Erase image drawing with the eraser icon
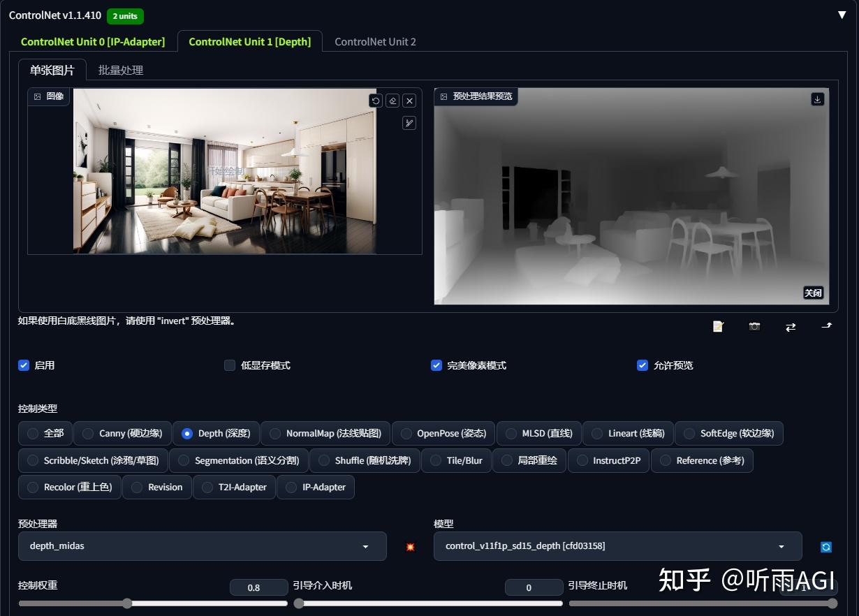 pos(392,101)
